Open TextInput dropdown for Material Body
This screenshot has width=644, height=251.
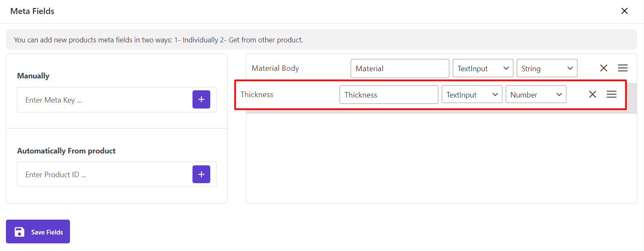click(x=483, y=68)
